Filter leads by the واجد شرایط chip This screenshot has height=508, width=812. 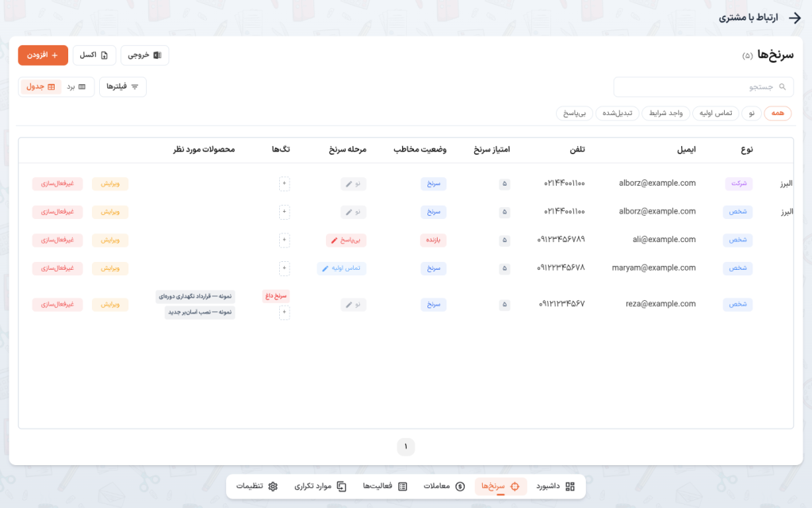coord(665,113)
